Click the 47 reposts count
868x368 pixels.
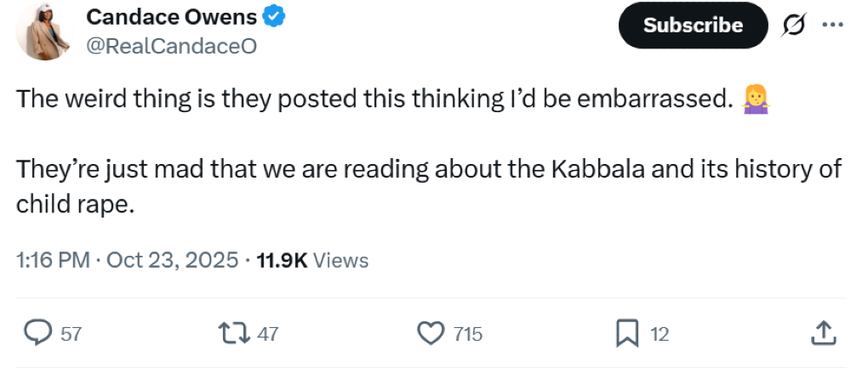tap(267, 334)
